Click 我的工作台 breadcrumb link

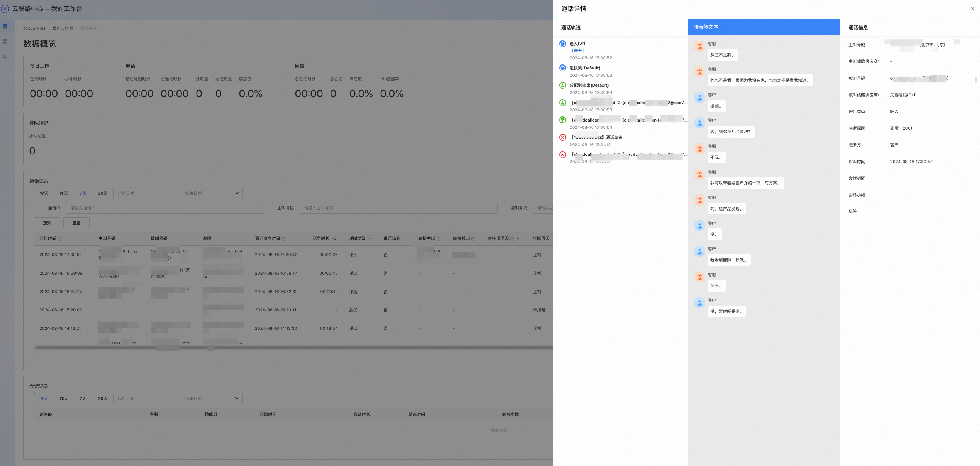(63, 28)
